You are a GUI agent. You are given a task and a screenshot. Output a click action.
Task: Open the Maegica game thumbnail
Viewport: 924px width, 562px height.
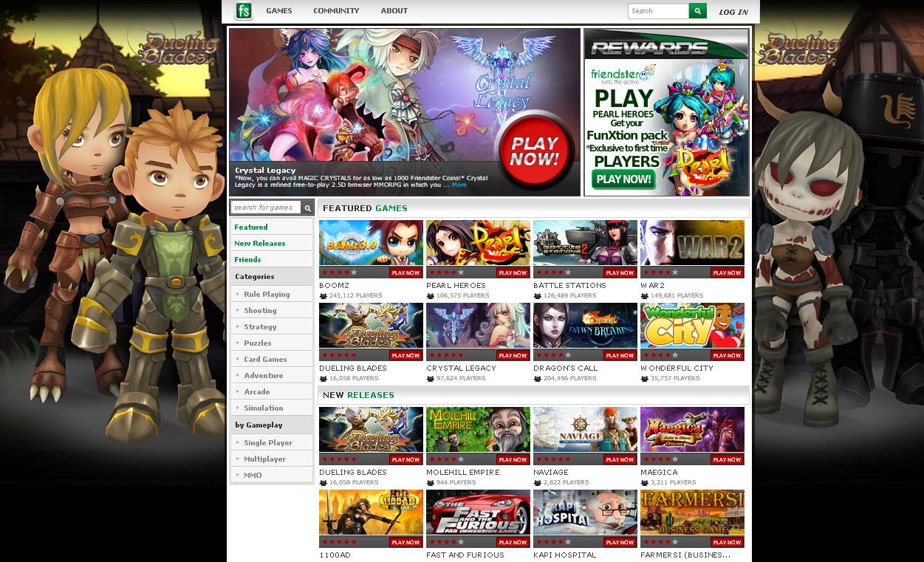[692, 430]
